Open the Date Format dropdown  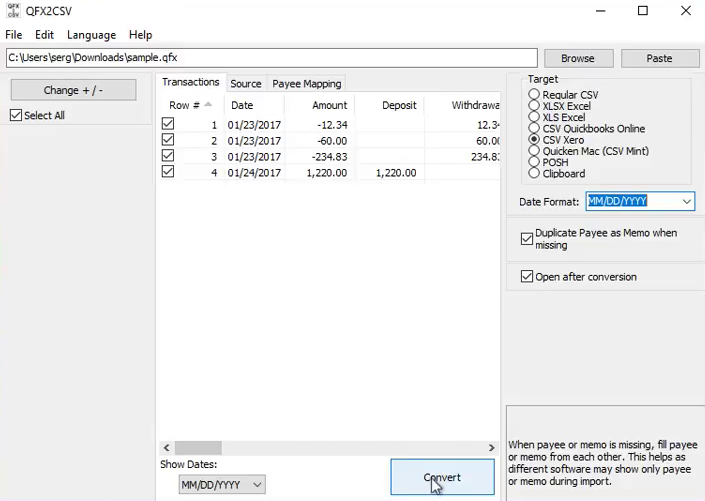coord(640,201)
